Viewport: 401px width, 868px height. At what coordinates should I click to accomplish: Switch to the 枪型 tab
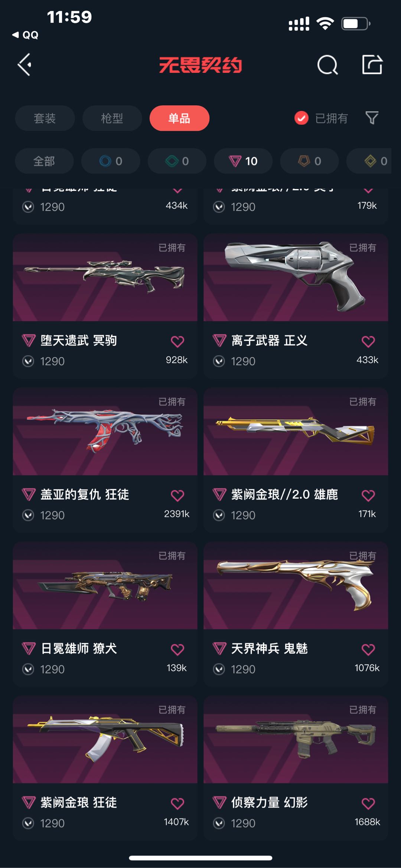click(112, 118)
